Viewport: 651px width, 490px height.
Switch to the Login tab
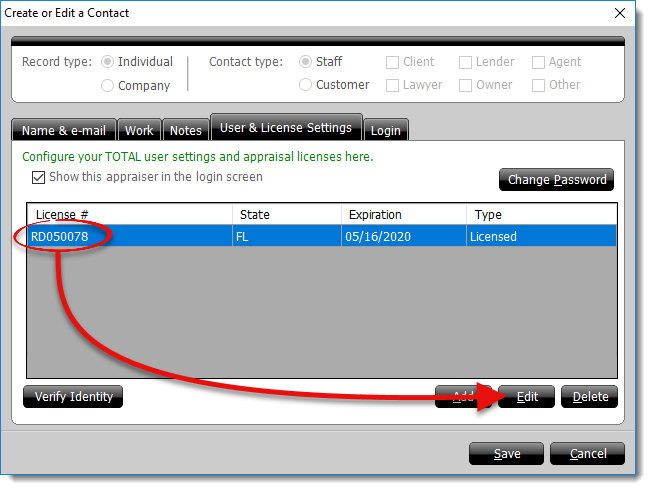[x=386, y=131]
